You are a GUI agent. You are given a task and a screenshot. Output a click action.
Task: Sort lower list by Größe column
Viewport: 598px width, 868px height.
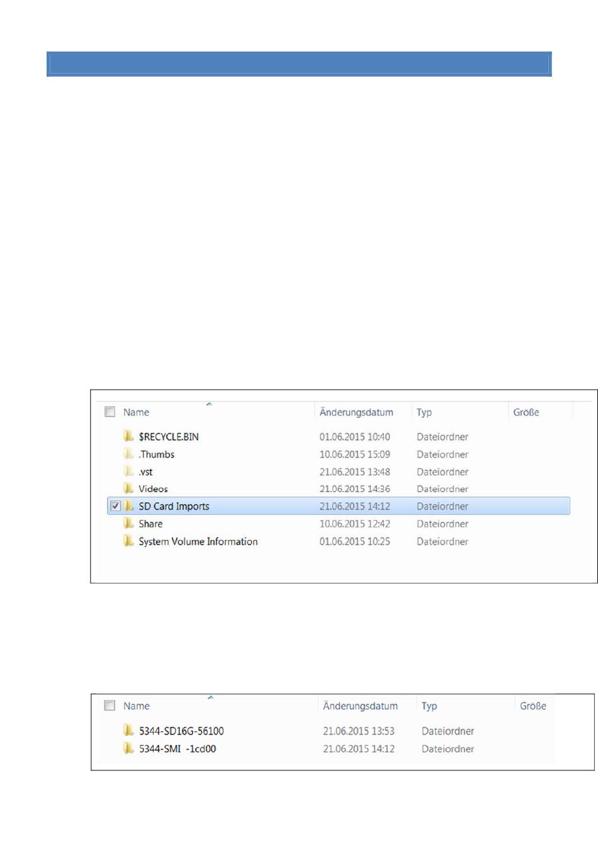(x=533, y=706)
